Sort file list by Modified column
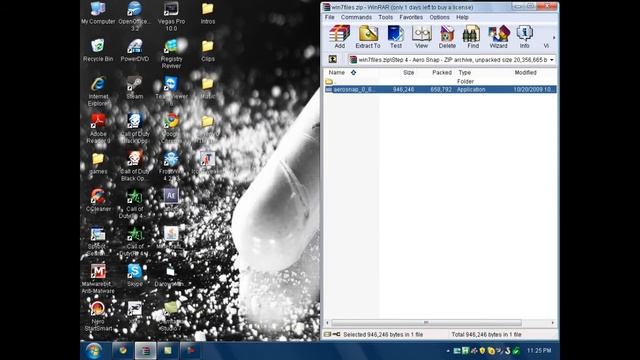The height and width of the screenshot is (360, 640). 525,72
